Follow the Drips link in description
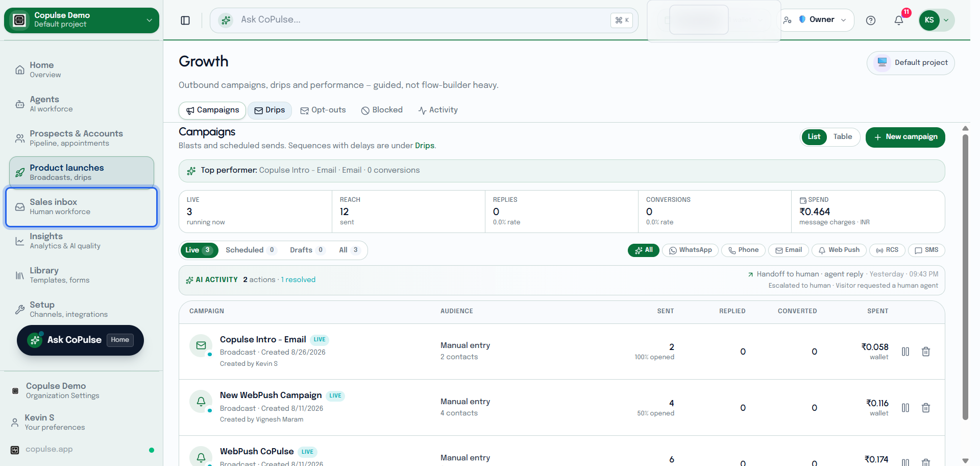 pyautogui.click(x=425, y=146)
